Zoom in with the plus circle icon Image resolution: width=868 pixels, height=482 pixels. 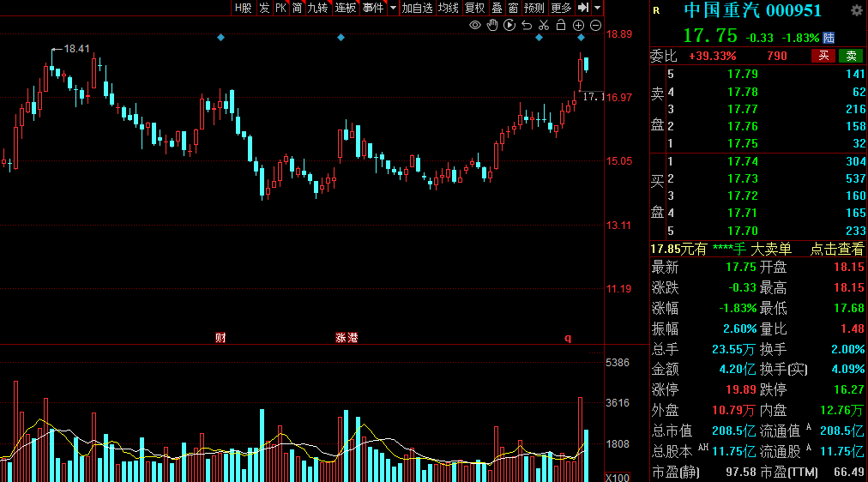[578, 25]
